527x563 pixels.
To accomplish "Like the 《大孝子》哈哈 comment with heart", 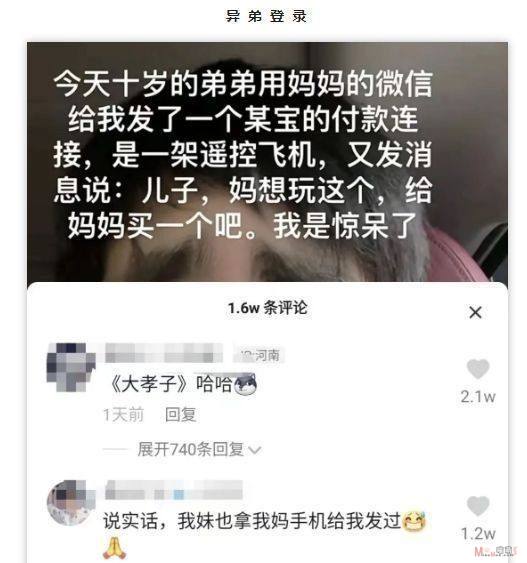I will tap(478, 369).
